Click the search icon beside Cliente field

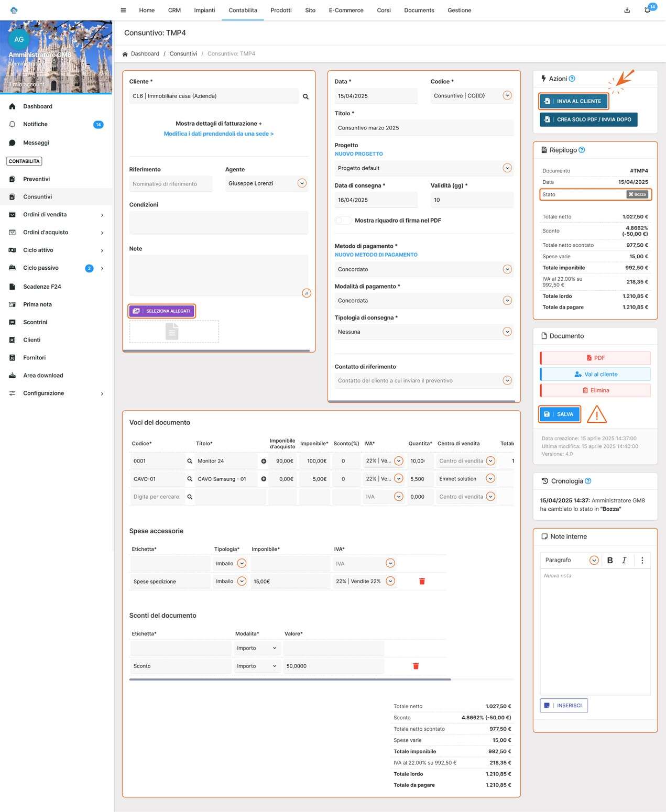pos(305,97)
